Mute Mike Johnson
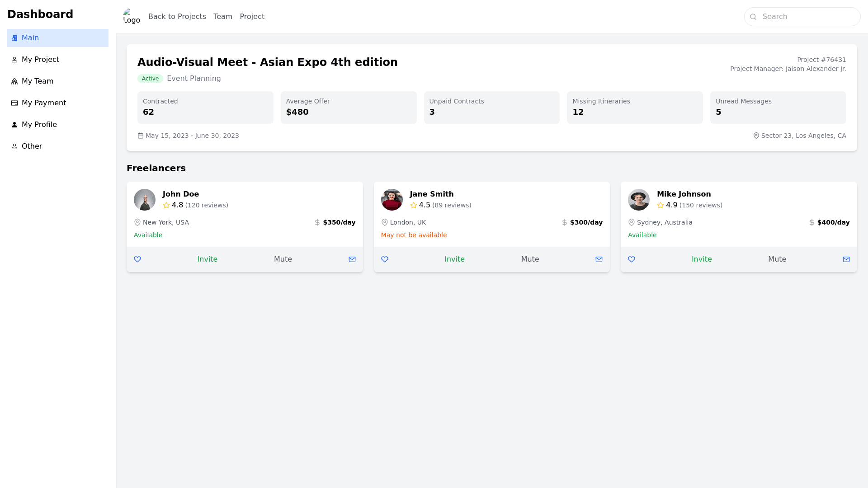The height and width of the screenshot is (488, 868). point(777,259)
